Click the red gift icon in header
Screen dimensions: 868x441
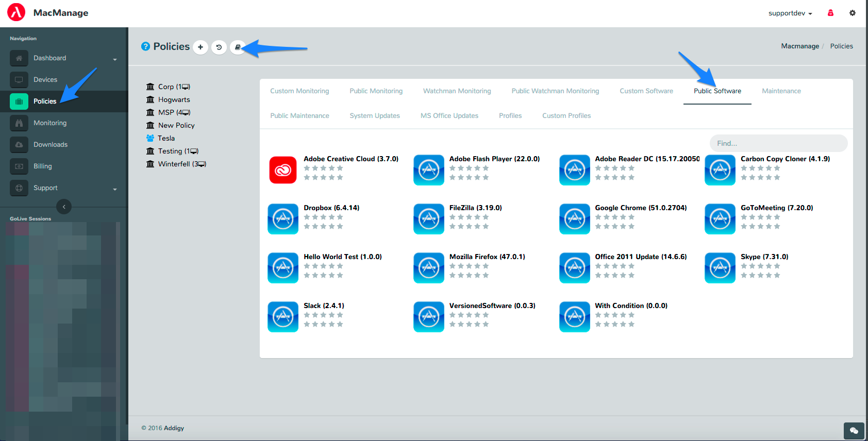[x=830, y=13]
